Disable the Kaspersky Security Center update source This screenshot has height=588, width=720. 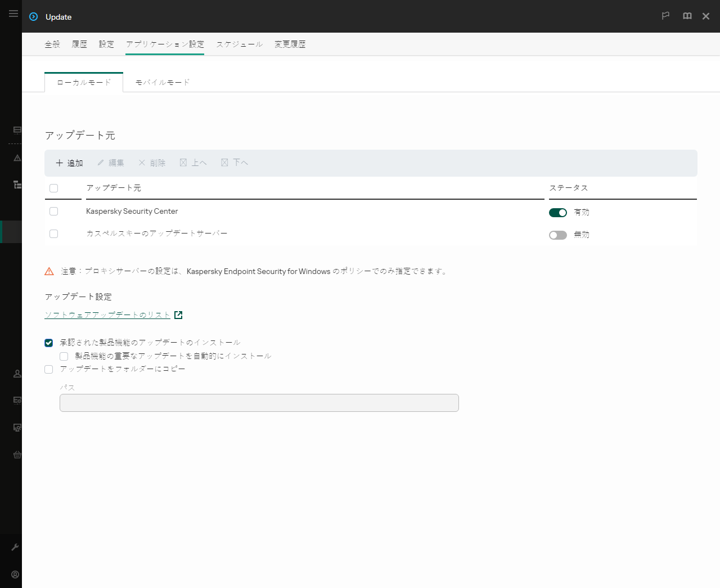pyautogui.click(x=557, y=213)
